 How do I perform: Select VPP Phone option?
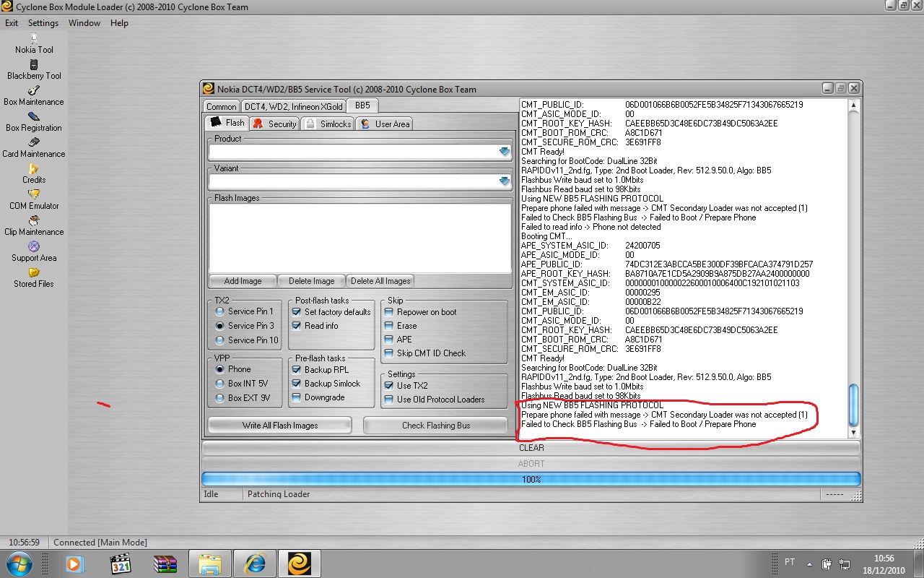pyautogui.click(x=219, y=369)
